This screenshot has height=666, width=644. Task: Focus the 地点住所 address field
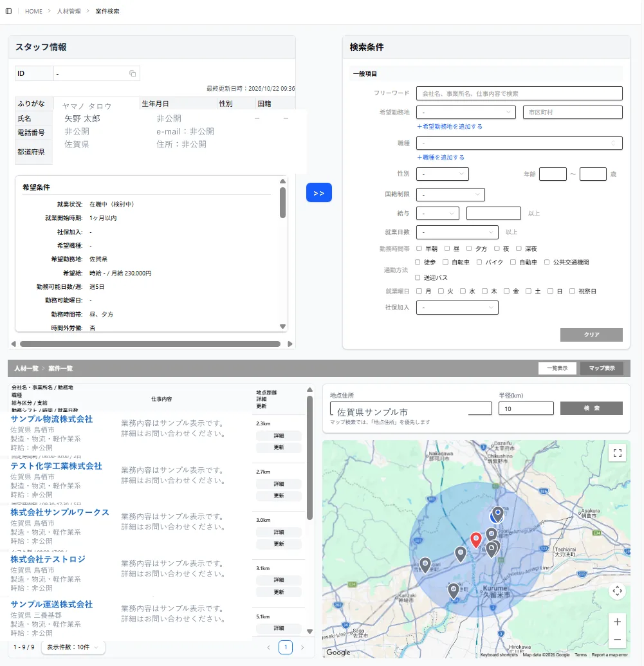[411, 409]
